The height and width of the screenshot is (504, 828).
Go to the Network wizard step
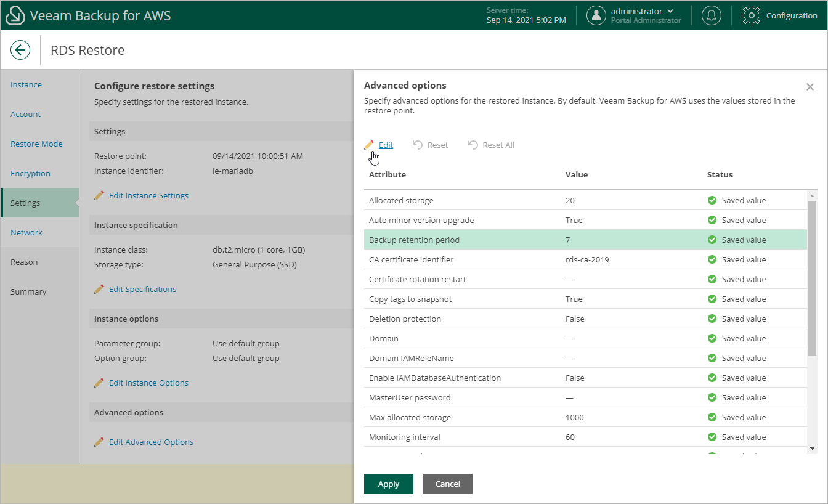[x=26, y=232]
